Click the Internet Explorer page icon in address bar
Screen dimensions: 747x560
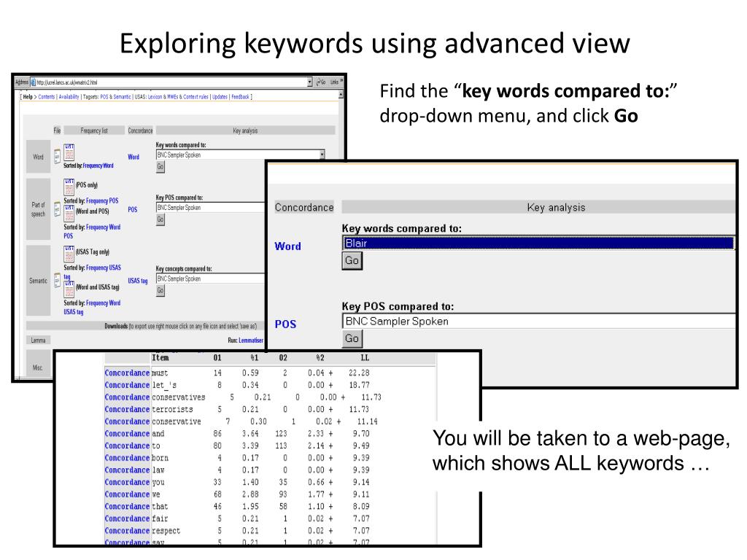(x=33, y=82)
